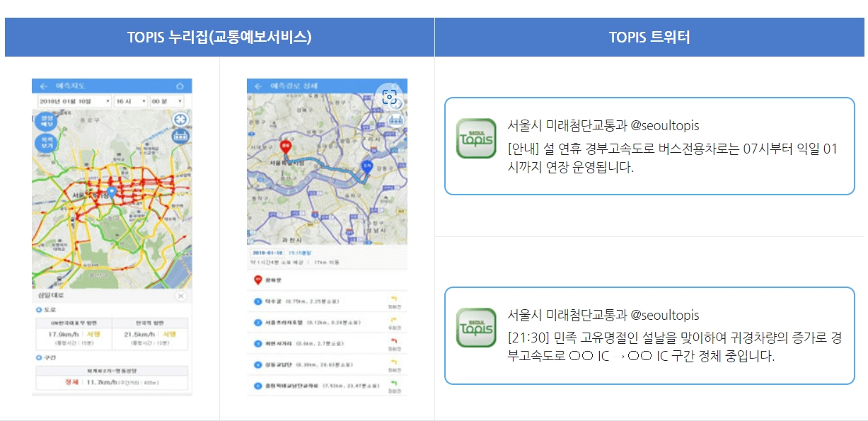Click the upper round blue button on forecast map
The width and height of the screenshot is (868, 421).
46,120
